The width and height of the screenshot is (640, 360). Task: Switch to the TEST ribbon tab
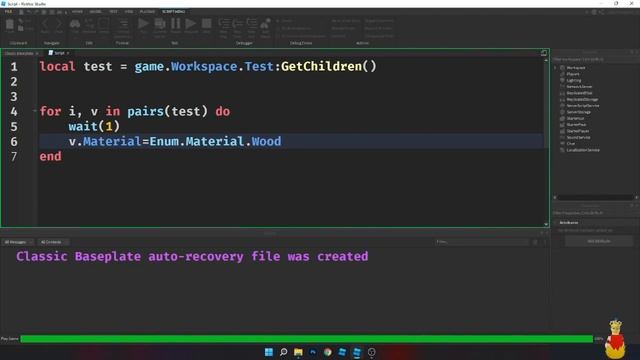[x=113, y=11]
